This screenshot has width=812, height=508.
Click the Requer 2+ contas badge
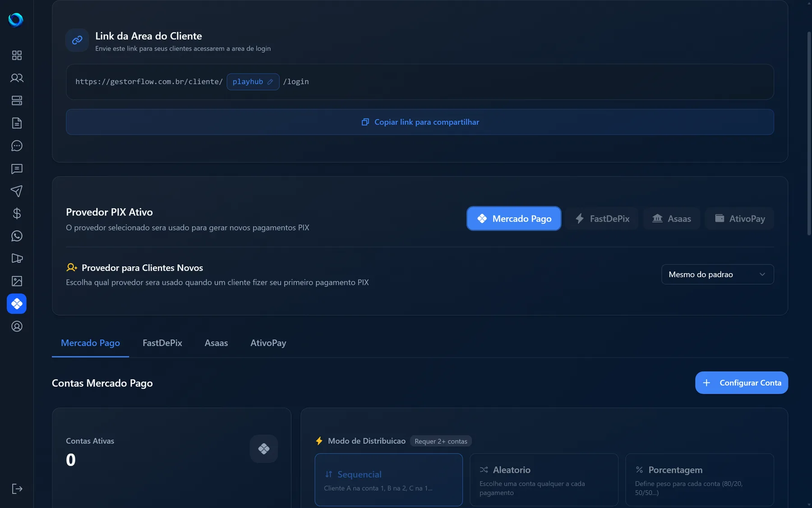click(441, 441)
